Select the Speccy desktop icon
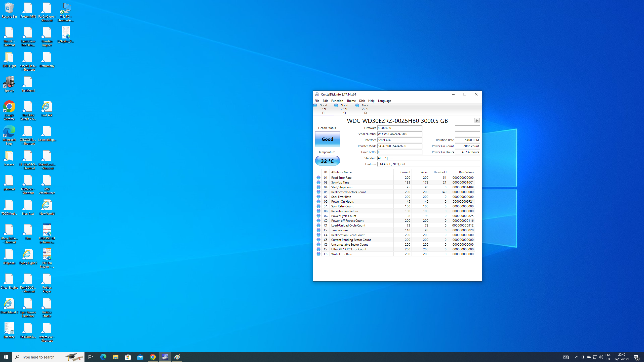 point(9,84)
